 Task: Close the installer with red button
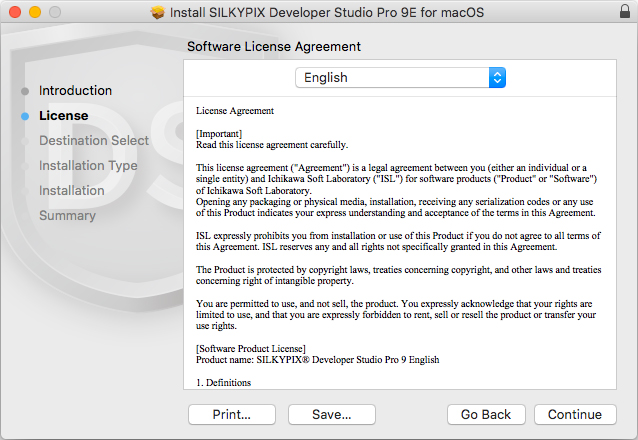[15, 12]
